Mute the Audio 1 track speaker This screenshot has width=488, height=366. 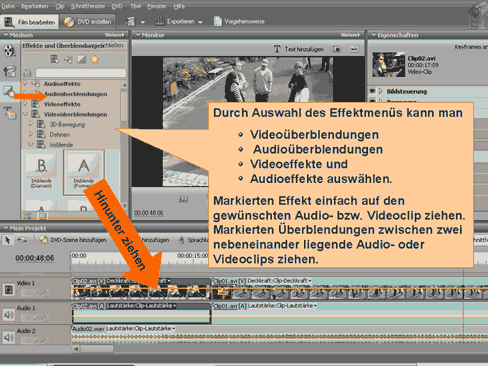click(x=8, y=314)
